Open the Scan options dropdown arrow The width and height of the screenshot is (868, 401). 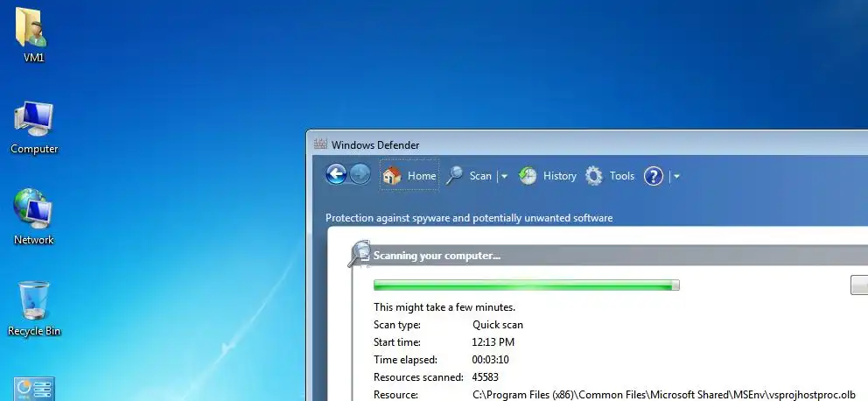click(504, 177)
